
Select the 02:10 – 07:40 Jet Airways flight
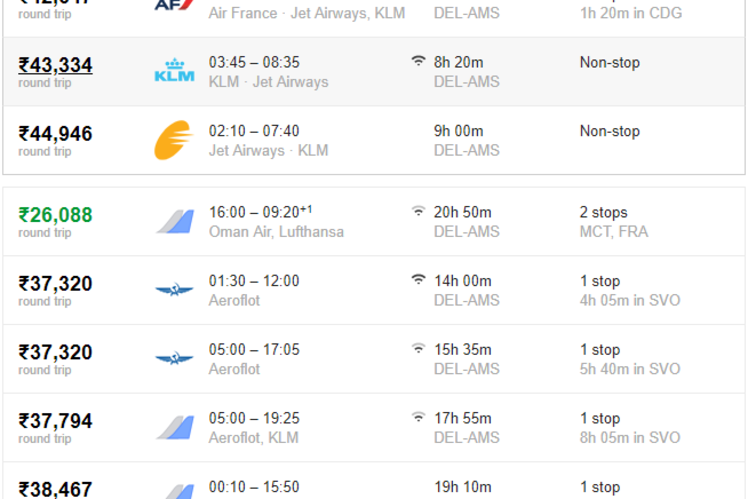[374, 140]
